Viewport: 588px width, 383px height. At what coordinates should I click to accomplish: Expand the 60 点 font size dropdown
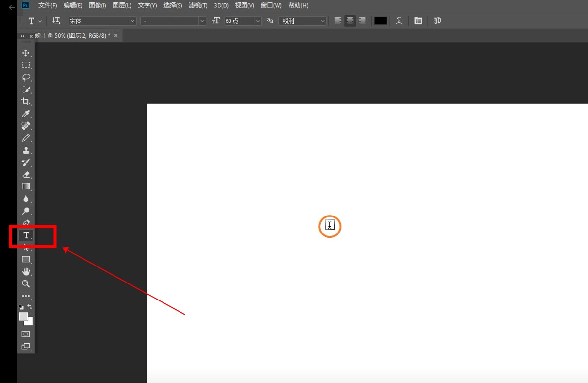[257, 21]
